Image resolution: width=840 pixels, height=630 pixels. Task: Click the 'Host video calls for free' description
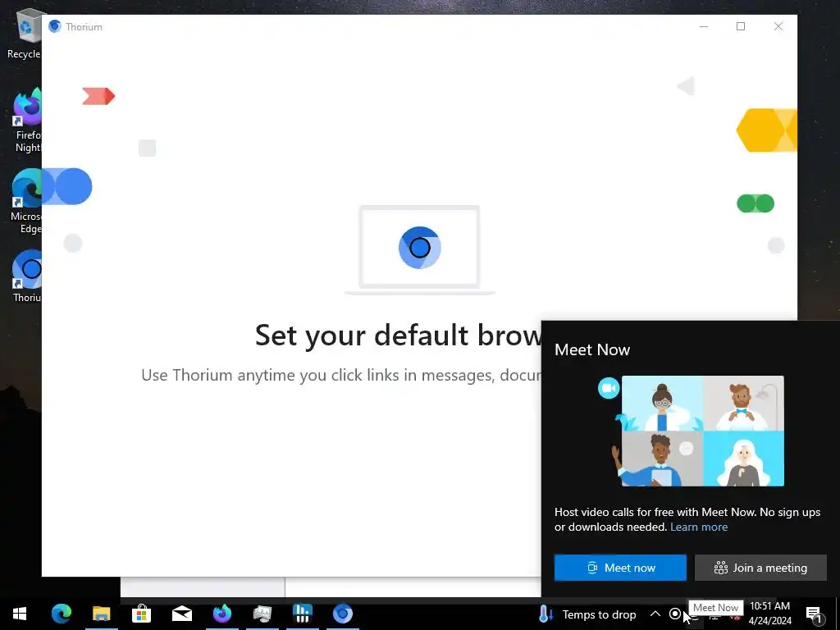(x=687, y=519)
